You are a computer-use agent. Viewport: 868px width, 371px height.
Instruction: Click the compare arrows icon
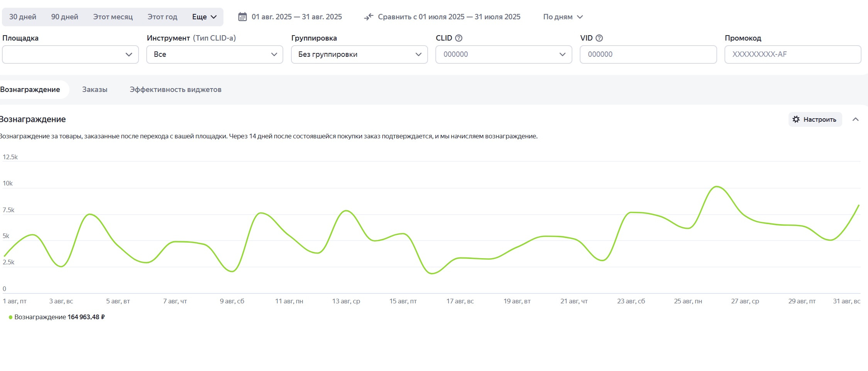369,17
